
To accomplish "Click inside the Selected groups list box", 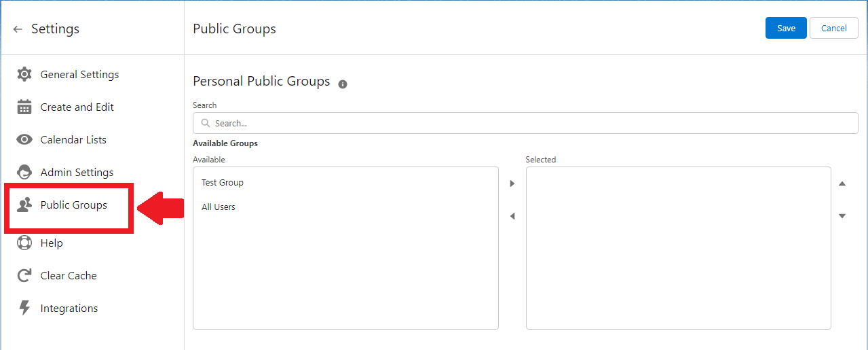I will coord(679,248).
